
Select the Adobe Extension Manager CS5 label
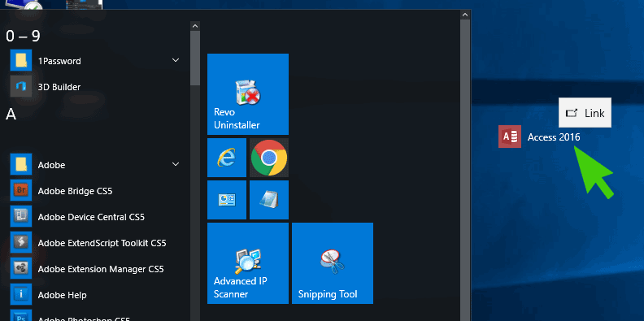pyautogui.click(x=101, y=269)
